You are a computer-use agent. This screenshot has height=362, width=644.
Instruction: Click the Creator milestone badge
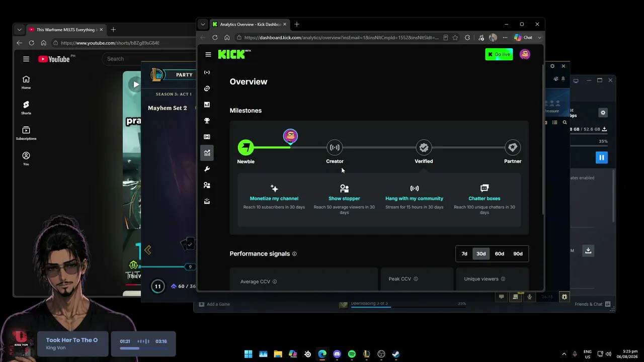point(335,147)
